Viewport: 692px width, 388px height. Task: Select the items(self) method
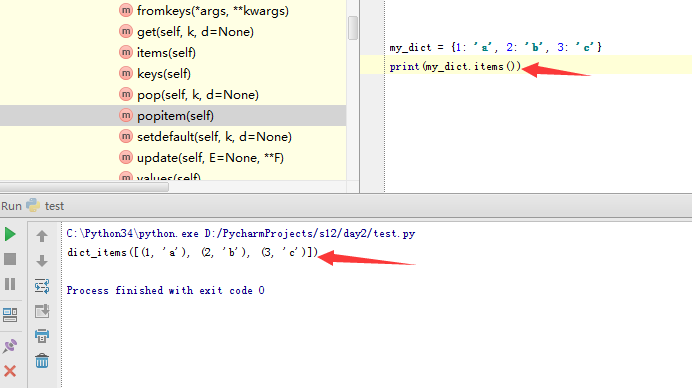coord(166,53)
